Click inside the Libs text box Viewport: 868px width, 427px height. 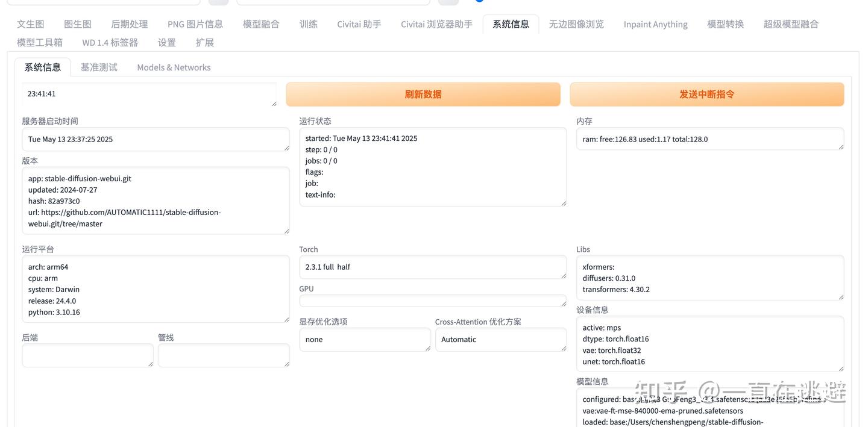point(710,278)
